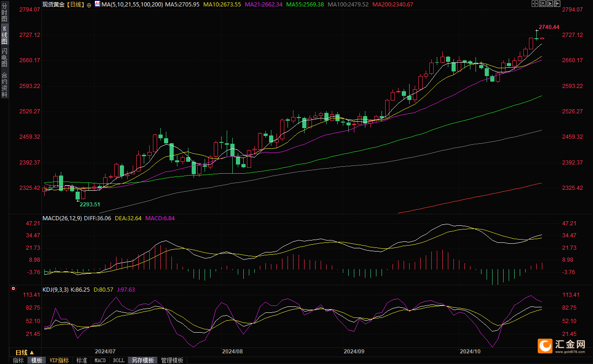Click the 2024/08 date marker
This screenshot has height=364, width=593.
pyautogui.click(x=232, y=351)
